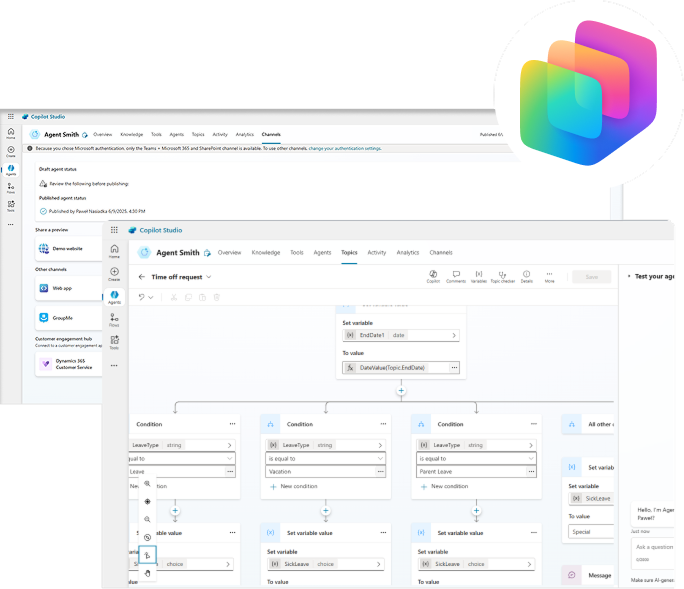The height and width of the screenshot is (589, 684).
Task: Launch the Topic checker
Action: pos(502,274)
